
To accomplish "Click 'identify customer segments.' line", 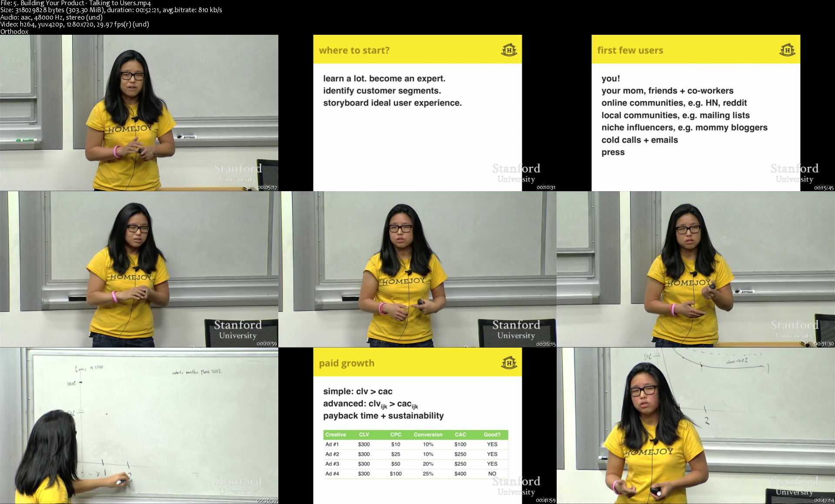I will (382, 91).
